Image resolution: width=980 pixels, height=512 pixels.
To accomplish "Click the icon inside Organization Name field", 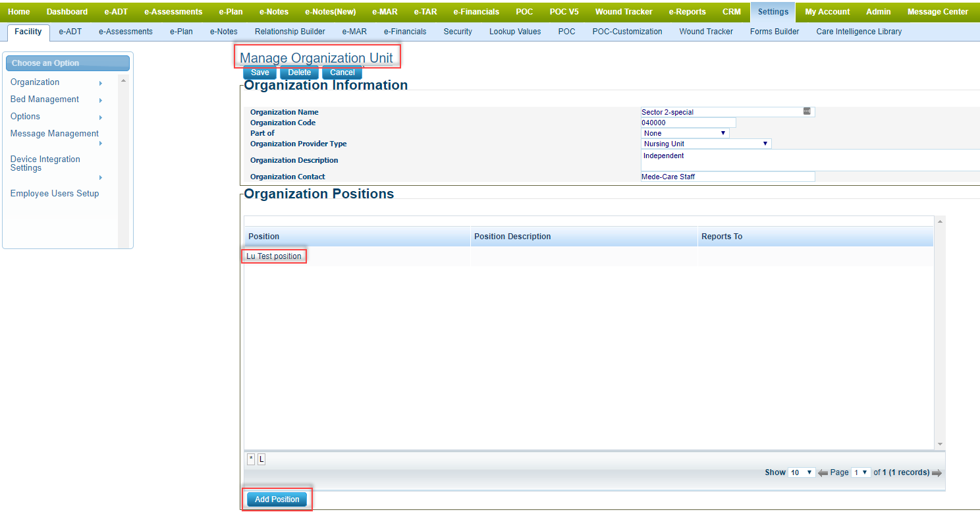I will tap(807, 111).
